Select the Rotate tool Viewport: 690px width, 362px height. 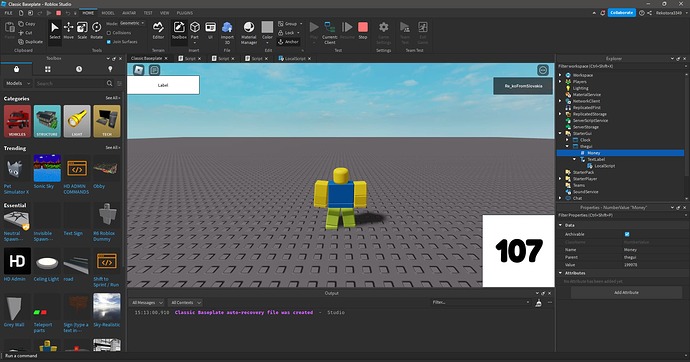click(96, 31)
